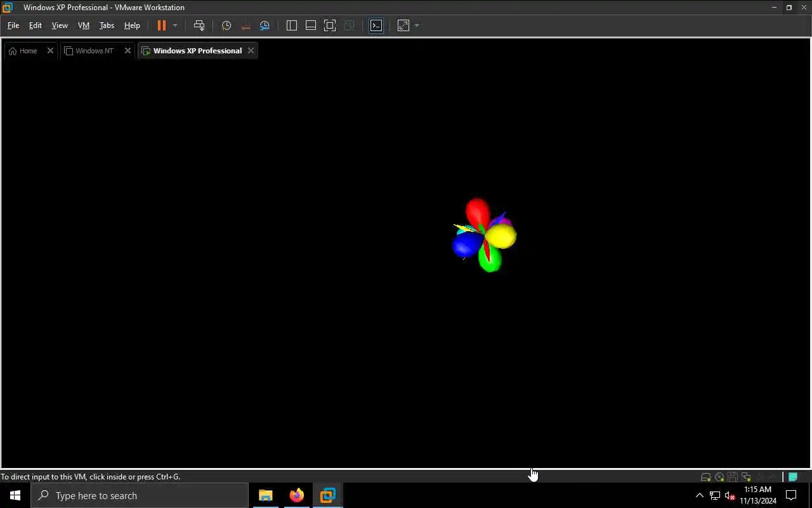The width and height of the screenshot is (812, 508).
Task: Open Firefox from the taskbar
Action: pyautogui.click(x=296, y=495)
